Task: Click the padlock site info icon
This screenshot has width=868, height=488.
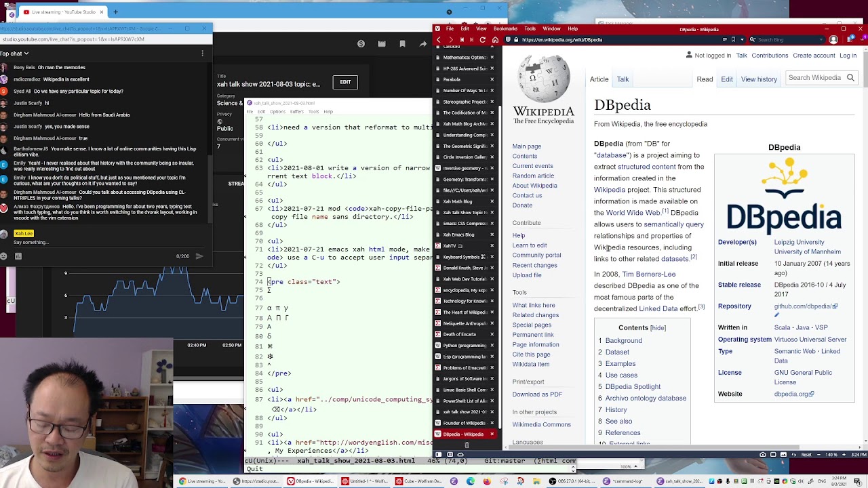Action: tap(516, 39)
